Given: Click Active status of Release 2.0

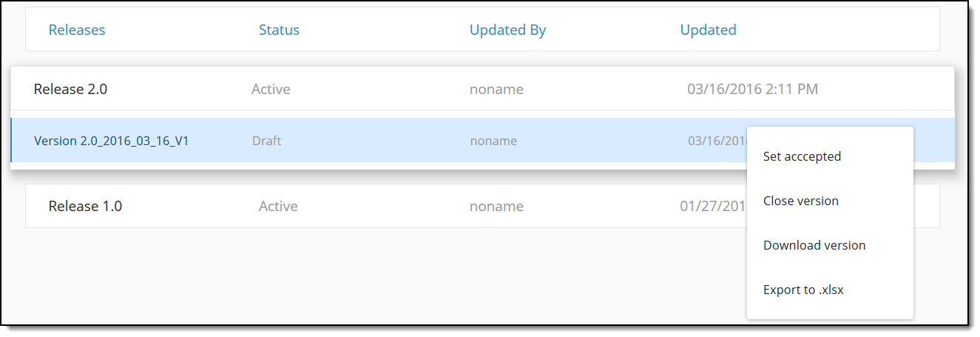Looking at the screenshot, I should pos(271,89).
